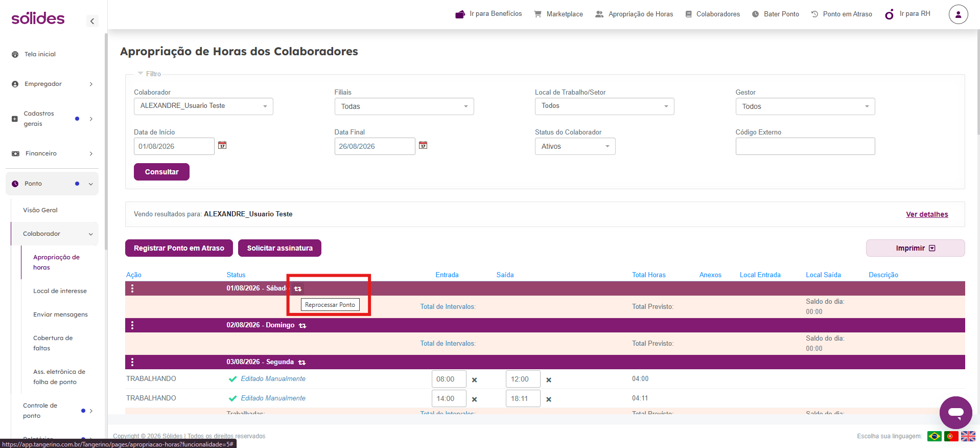Expand the Cadastros gerais sidebar menu
The height and width of the screenshot is (448, 980).
tap(52, 119)
